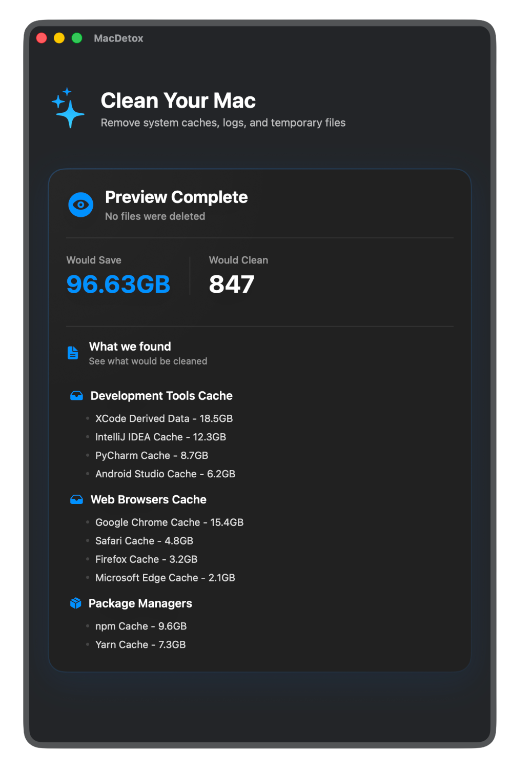Minimize the window with the yellow button
Viewport: 532px width, 770px height.
[x=59, y=38]
